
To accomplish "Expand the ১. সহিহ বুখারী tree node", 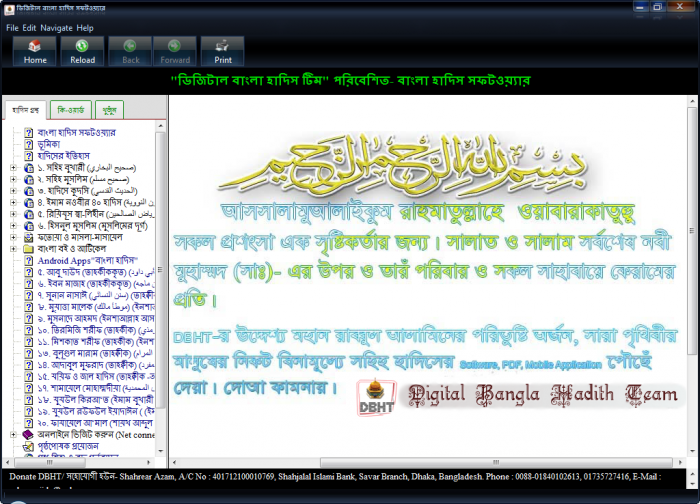I will [13, 168].
